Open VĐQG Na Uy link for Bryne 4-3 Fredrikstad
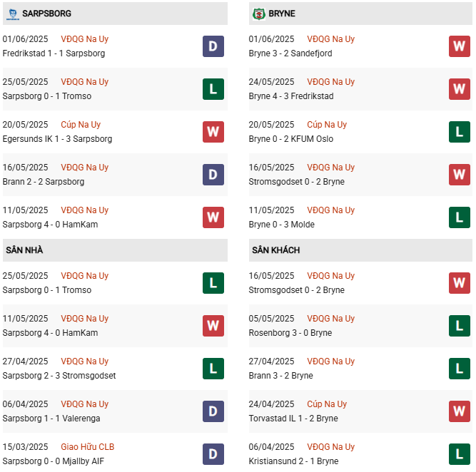Viewport: 476px width, 472px height. click(331, 82)
